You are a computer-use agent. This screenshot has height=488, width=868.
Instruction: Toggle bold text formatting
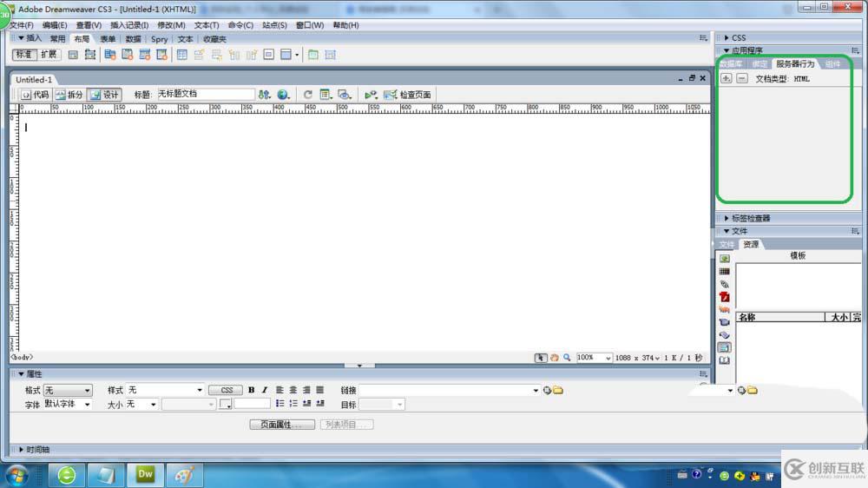[x=252, y=390]
